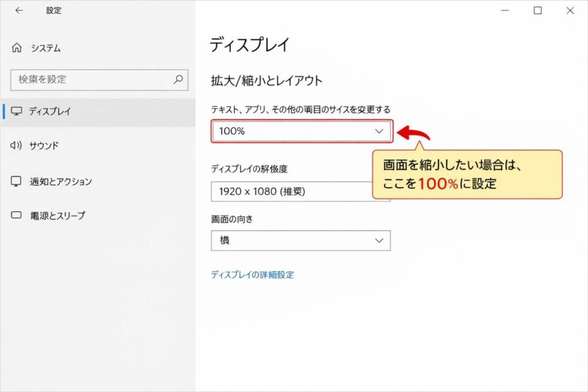The image size is (588, 392).
Task: Click the back arrow at top left
Action: coord(19,10)
